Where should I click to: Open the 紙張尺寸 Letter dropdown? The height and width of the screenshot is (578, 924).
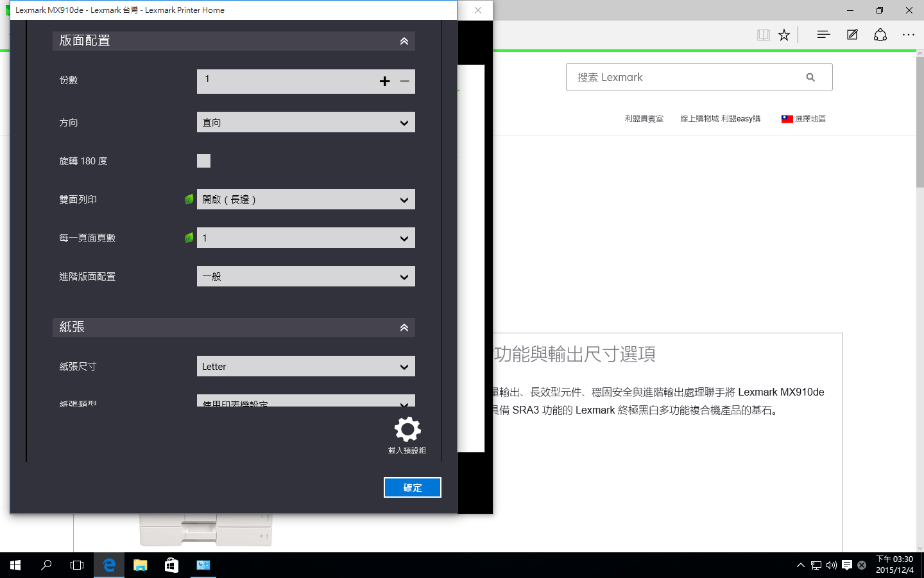point(306,366)
